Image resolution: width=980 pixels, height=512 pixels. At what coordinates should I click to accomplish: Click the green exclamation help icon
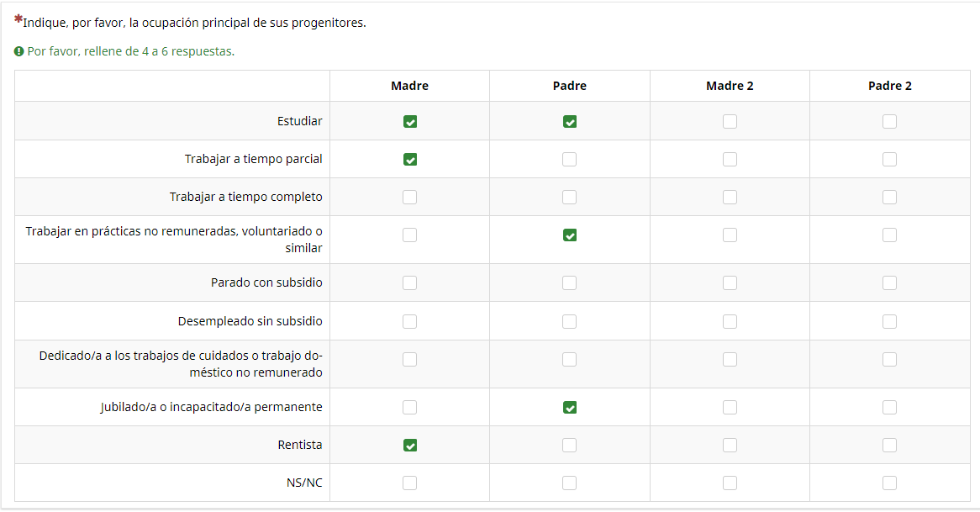18,51
